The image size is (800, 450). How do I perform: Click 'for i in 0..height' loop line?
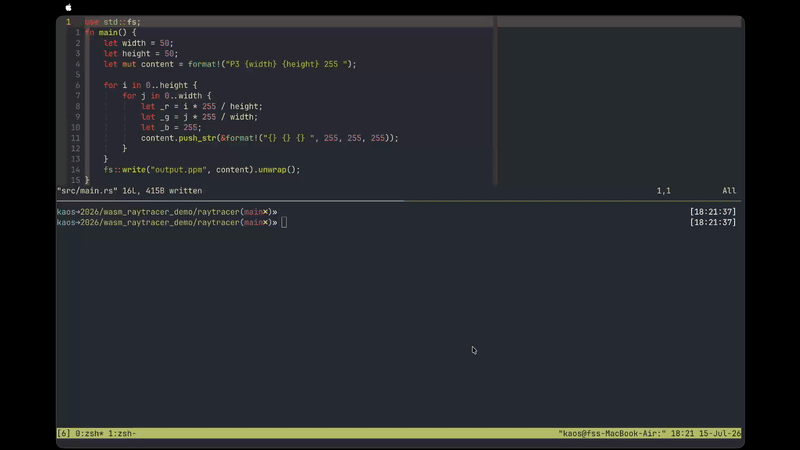click(x=151, y=85)
